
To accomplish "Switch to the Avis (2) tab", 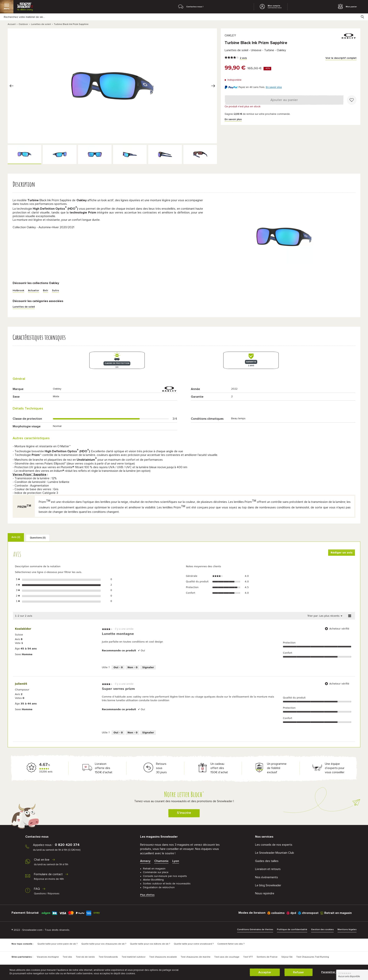I will point(16,537).
